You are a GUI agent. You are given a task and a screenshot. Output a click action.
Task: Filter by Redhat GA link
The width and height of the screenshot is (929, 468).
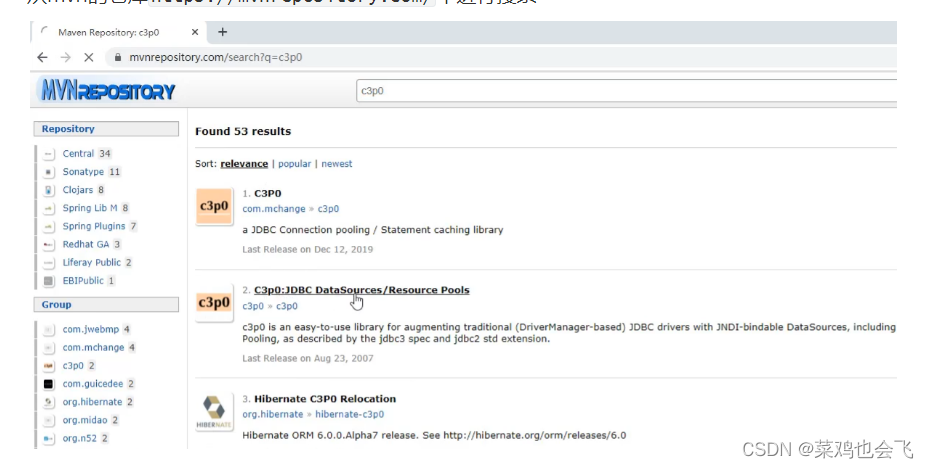point(86,244)
